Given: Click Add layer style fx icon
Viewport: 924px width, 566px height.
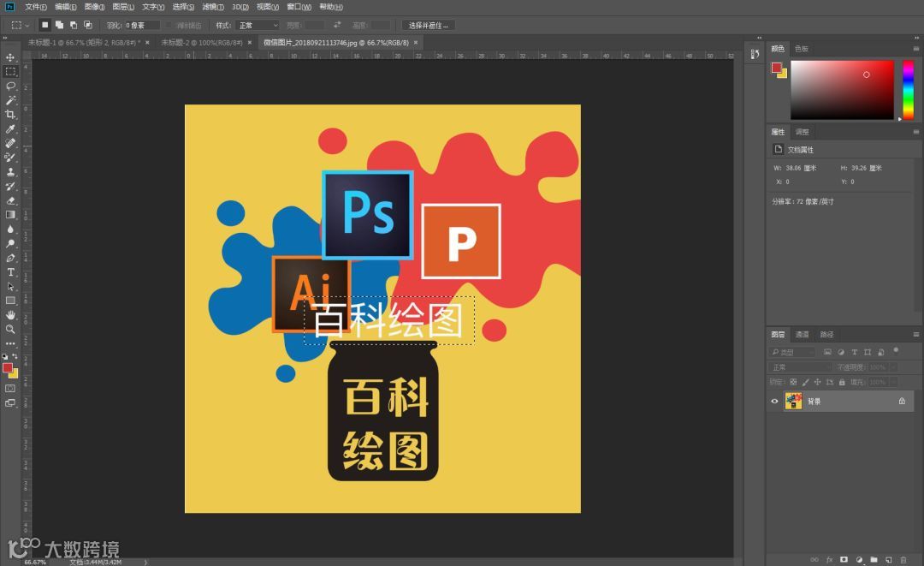Looking at the screenshot, I should [x=829, y=559].
